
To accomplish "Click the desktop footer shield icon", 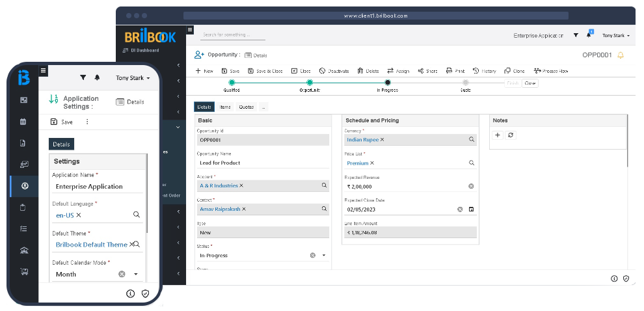I will point(626,278).
